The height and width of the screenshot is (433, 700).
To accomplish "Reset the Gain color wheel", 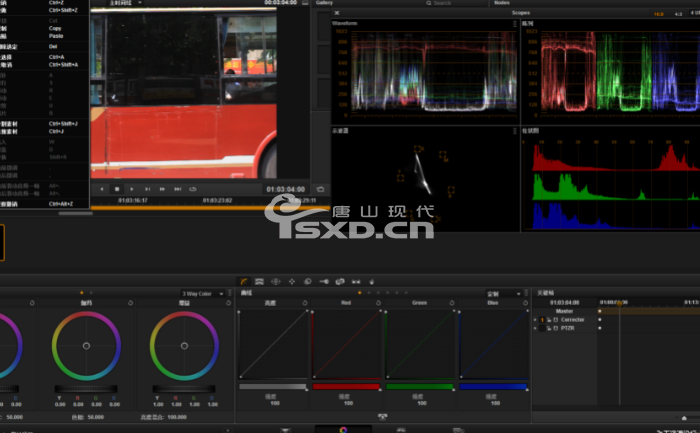I will pos(228,303).
